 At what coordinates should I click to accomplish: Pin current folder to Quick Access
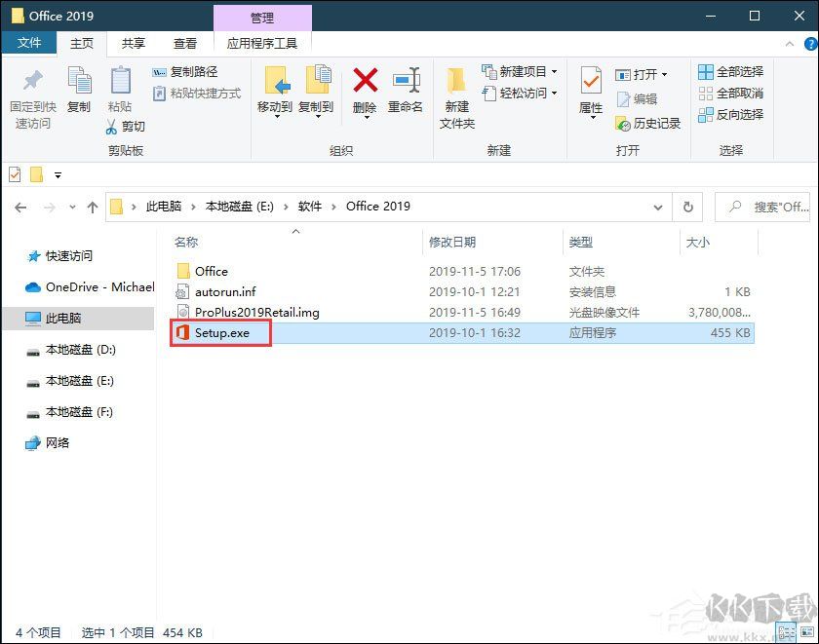[x=32, y=93]
